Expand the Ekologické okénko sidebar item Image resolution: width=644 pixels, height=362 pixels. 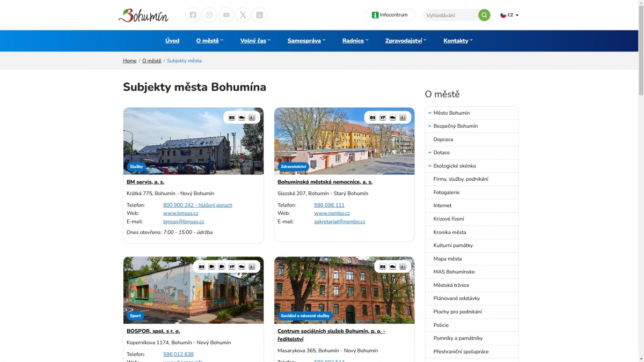429,166
